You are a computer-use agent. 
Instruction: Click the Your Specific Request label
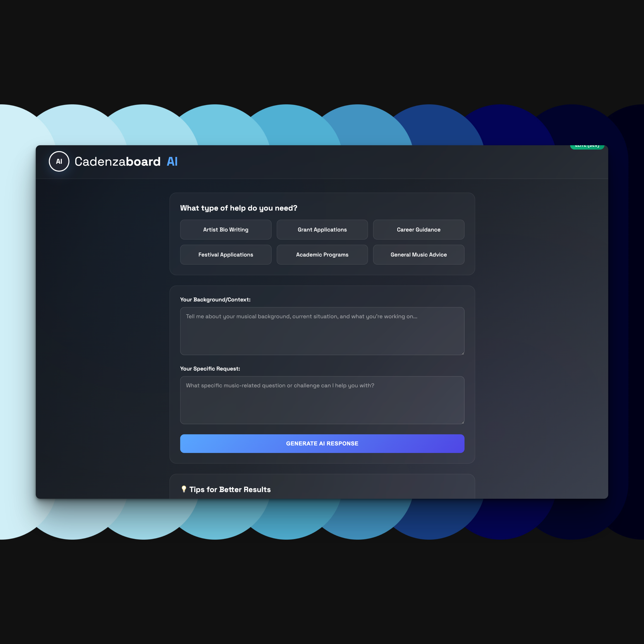click(210, 369)
